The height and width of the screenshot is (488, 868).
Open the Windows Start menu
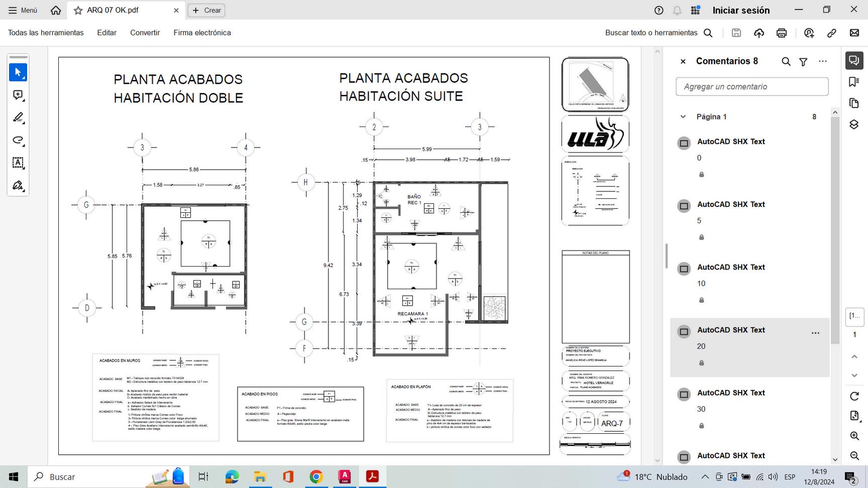(14, 477)
